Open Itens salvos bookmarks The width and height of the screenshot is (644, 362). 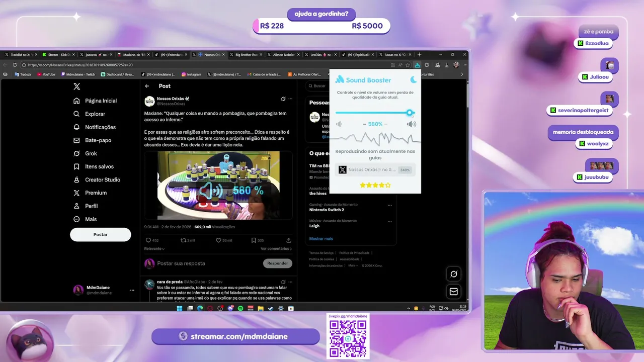pos(94,166)
